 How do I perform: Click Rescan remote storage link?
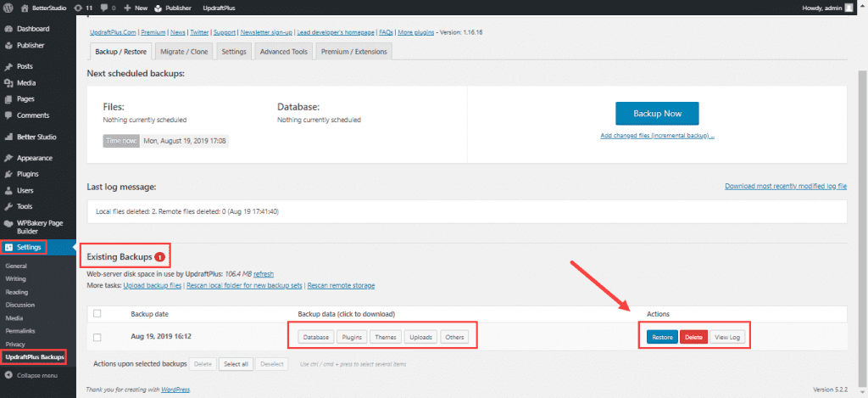341,285
